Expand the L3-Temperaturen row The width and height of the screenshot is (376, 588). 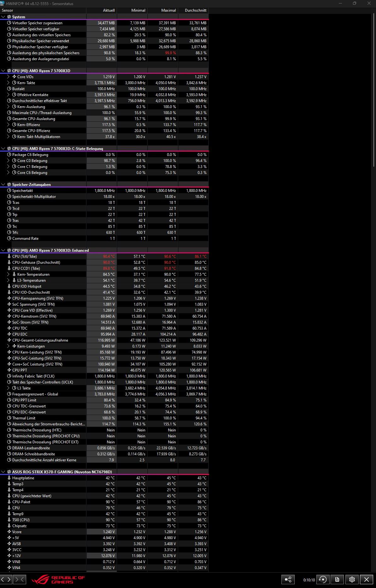(8, 280)
